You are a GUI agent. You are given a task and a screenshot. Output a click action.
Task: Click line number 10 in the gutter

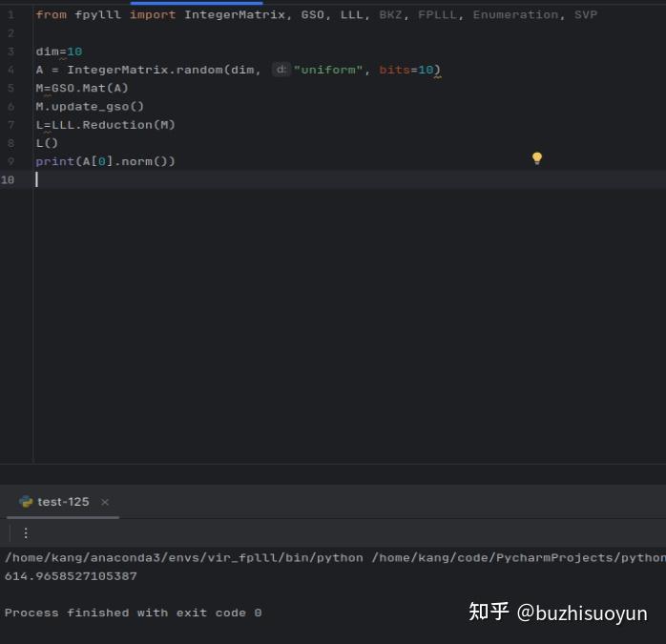(8, 179)
